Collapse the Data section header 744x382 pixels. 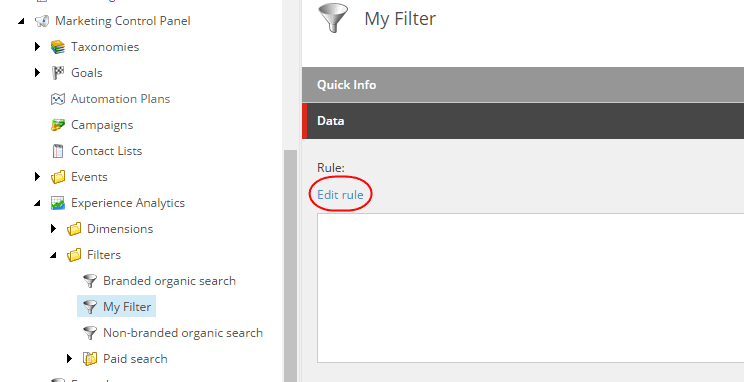pos(523,121)
